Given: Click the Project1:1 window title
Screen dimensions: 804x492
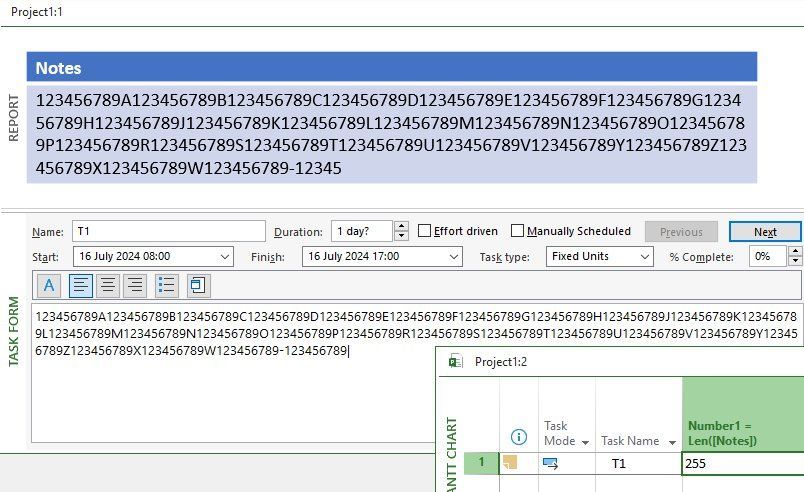Looking at the screenshot, I should click(37, 12).
